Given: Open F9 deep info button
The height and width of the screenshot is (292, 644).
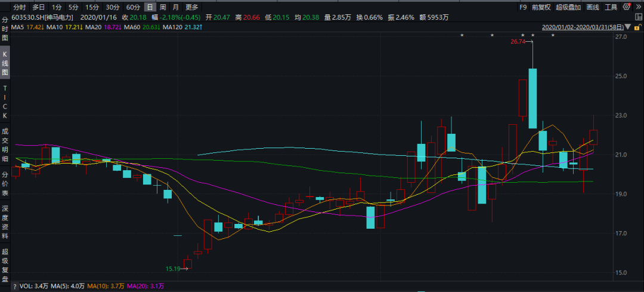Looking at the screenshot, I should tap(523, 7).
